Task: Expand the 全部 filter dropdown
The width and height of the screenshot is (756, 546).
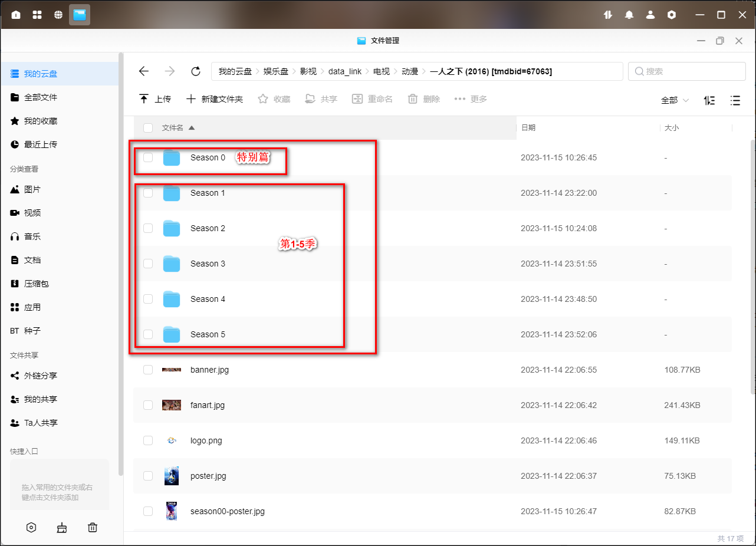Action: (x=675, y=100)
